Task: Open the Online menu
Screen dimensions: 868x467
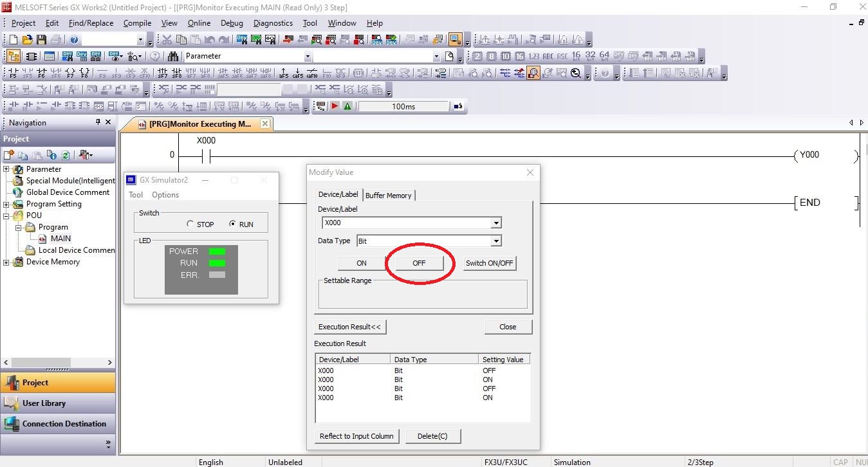Action: click(199, 23)
